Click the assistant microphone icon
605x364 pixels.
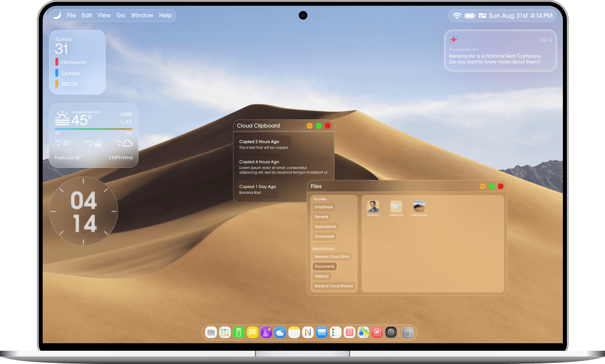coord(551,39)
